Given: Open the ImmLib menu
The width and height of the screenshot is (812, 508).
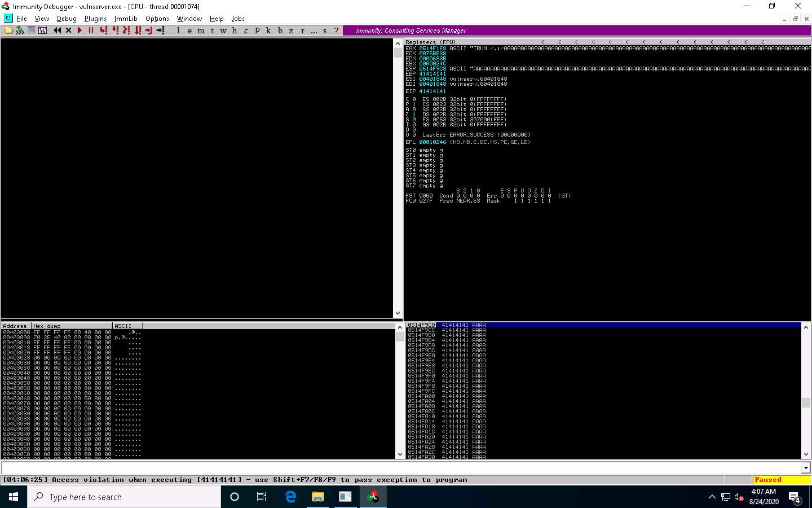Looking at the screenshot, I should [126, 19].
